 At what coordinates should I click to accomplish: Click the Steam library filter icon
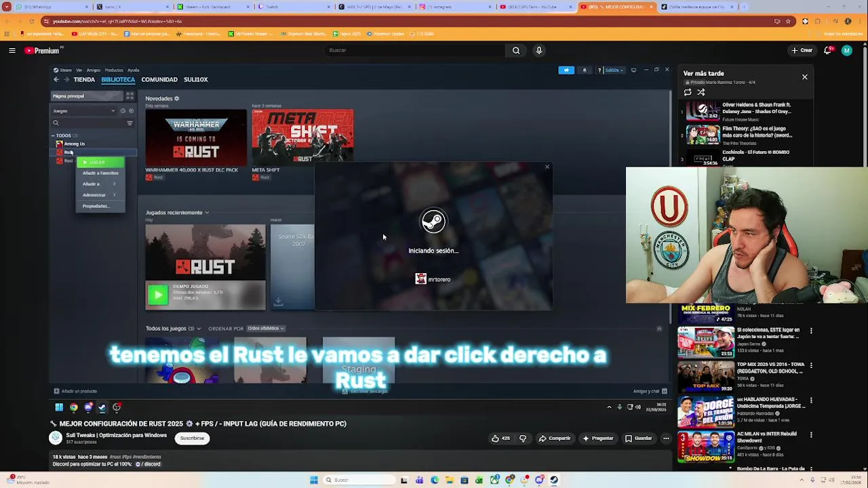(x=130, y=123)
